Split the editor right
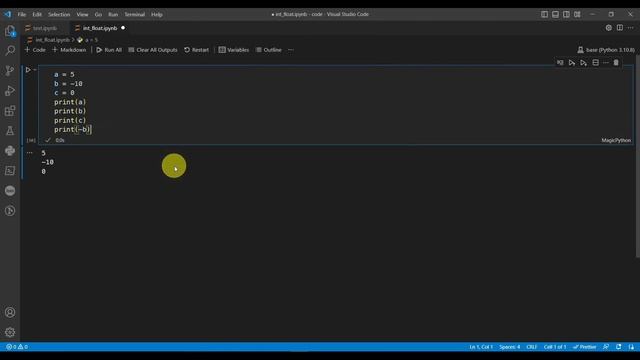 [x=620, y=28]
